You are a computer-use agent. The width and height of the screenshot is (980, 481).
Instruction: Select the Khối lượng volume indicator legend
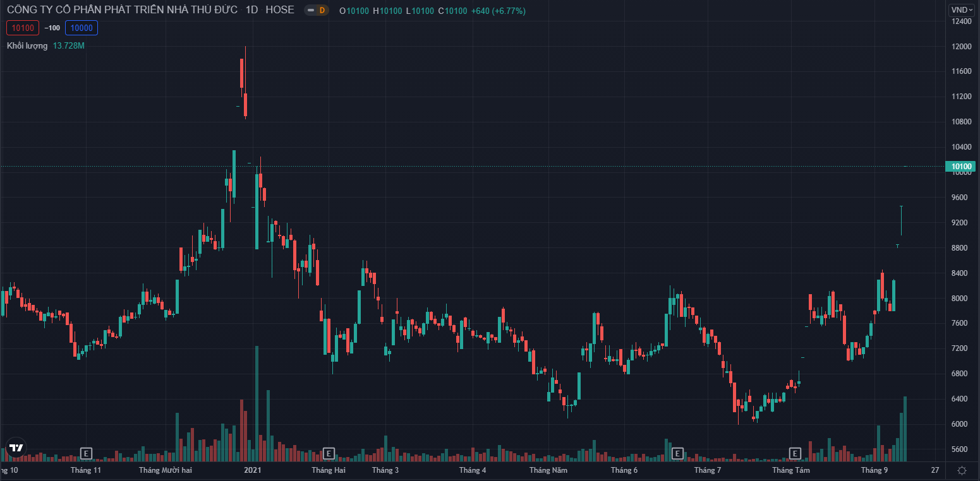tap(27, 45)
